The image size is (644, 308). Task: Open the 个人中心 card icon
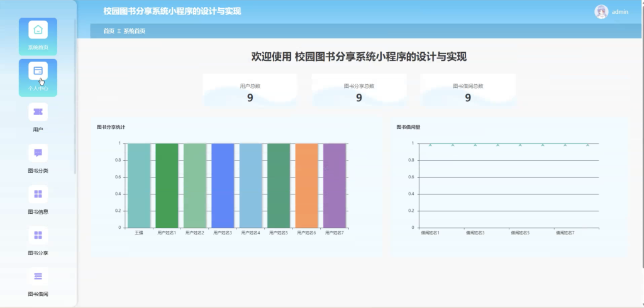tap(38, 70)
